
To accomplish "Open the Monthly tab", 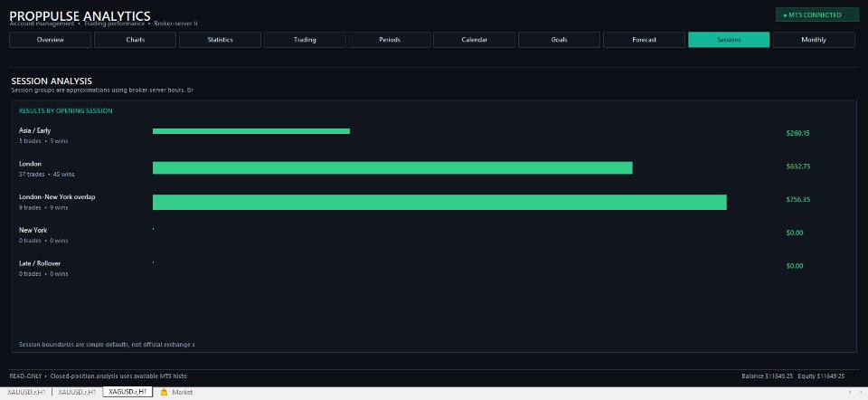I will [x=814, y=40].
